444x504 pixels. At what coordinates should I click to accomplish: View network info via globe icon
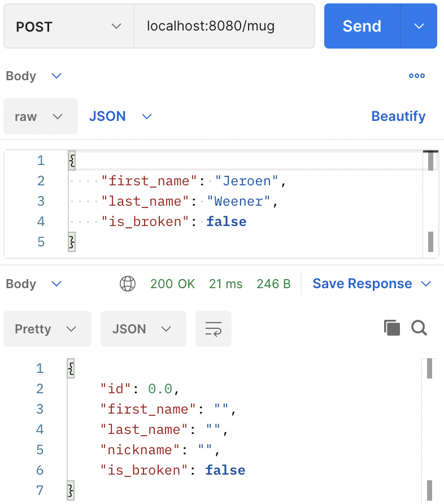[x=128, y=284]
